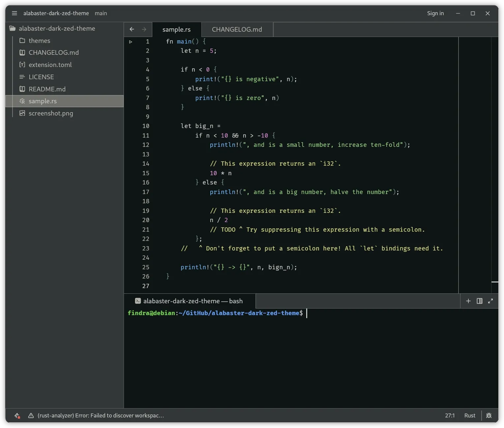This screenshot has height=428, width=504.
Task: Navigate forward with right arrow
Action: [x=144, y=29]
